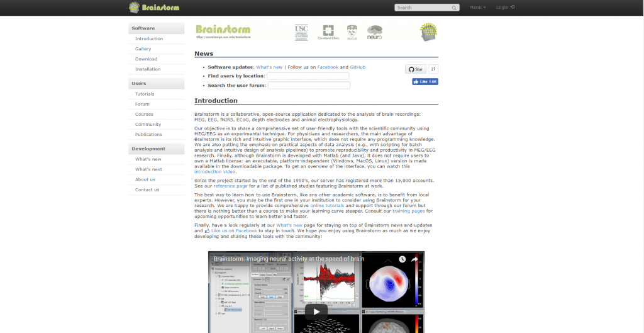Click the GitHub Star button
This screenshot has height=333, width=644.
pos(416,69)
